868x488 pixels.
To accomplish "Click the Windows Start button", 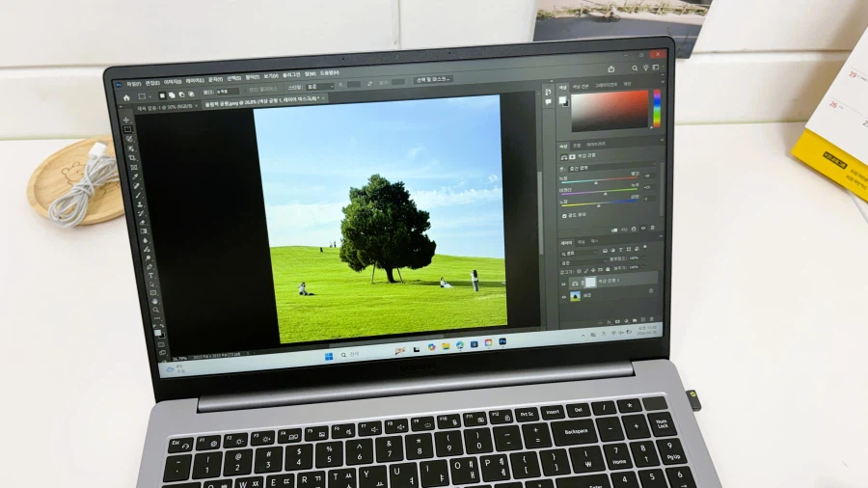I will (328, 356).
